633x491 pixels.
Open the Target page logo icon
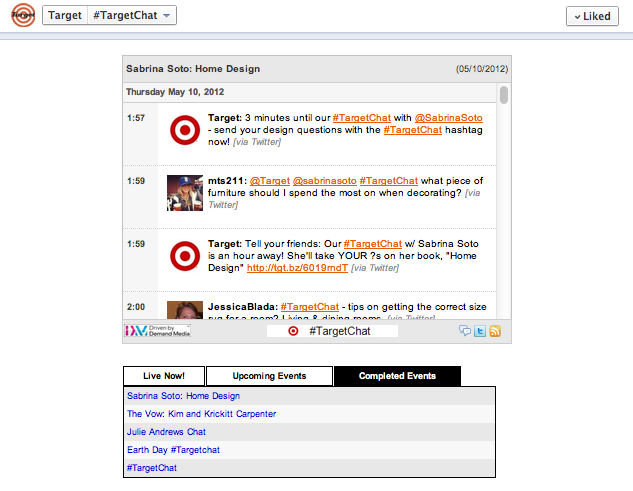click(x=23, y=15)
